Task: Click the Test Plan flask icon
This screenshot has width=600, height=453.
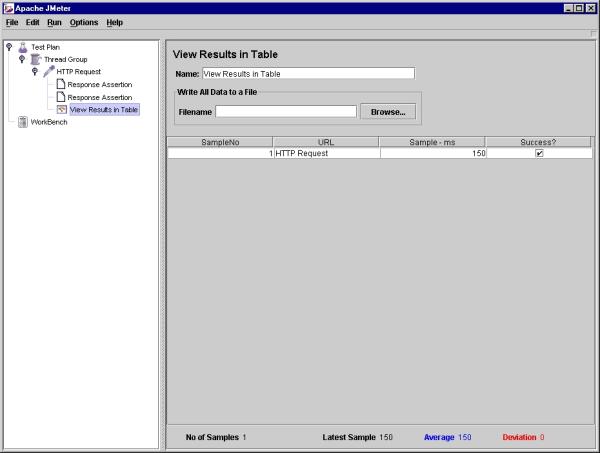Action: click(x=23, y=47)
